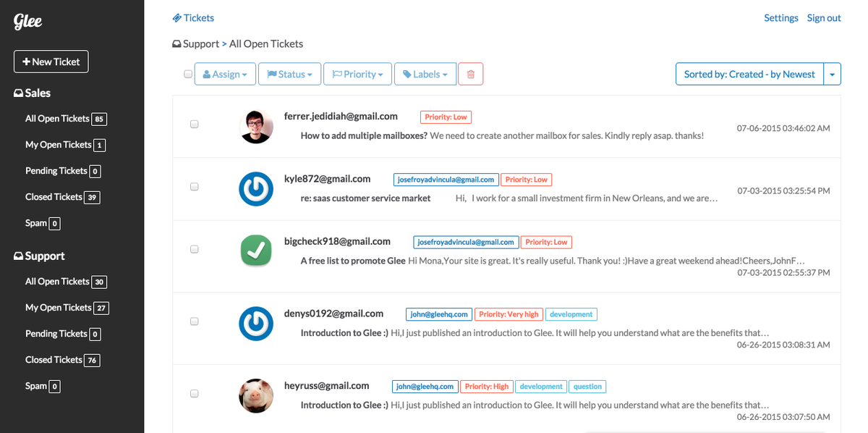
Task: Open bigcheck918 green checkmark avatar
Action: point(256,250)
